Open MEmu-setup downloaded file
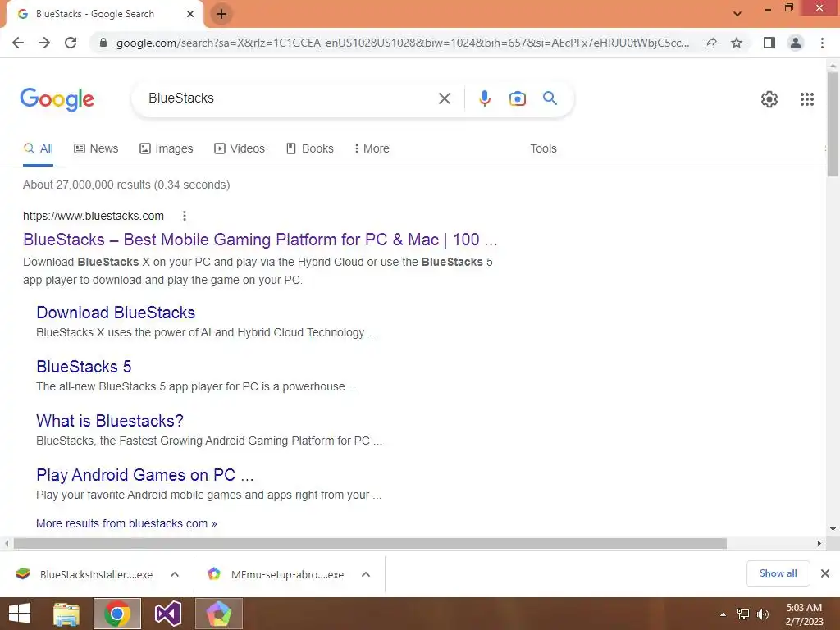Image resolution: width=840 pixels, height=630 pixels. (x=276, y=574)
